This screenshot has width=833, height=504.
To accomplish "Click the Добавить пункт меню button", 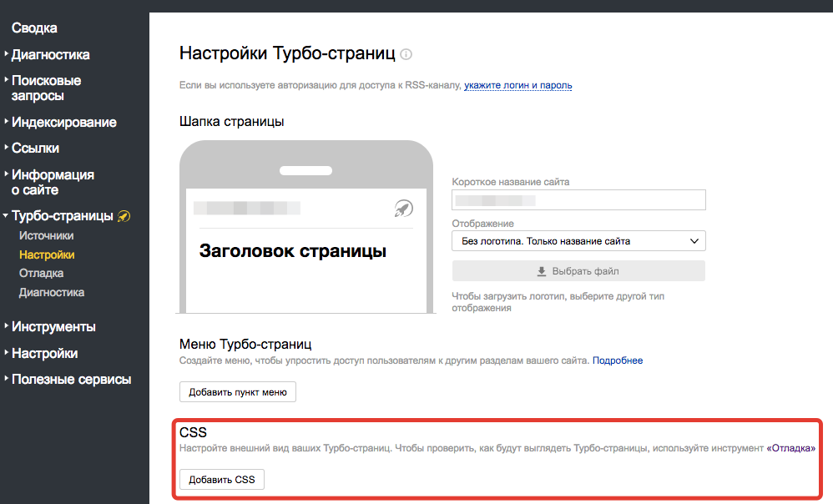I will [237, 391].
